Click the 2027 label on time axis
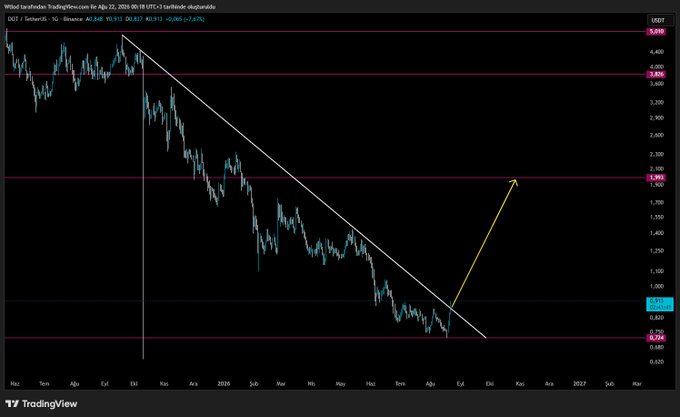 579,384
